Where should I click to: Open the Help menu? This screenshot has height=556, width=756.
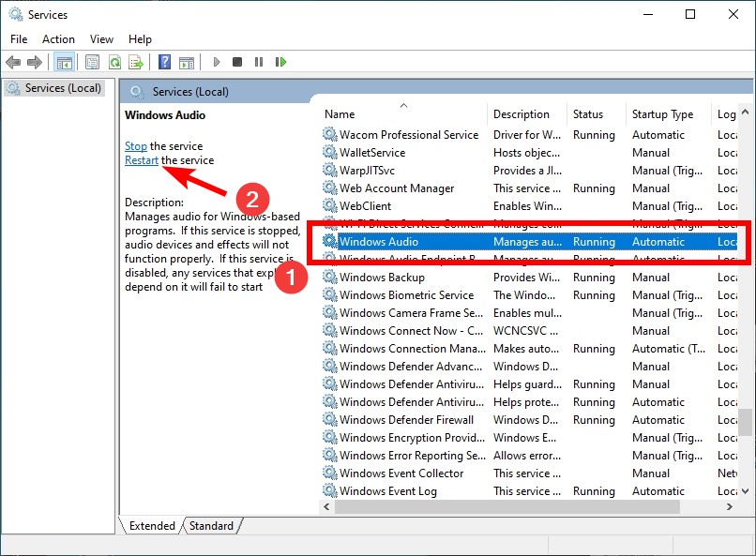point(140,39)
